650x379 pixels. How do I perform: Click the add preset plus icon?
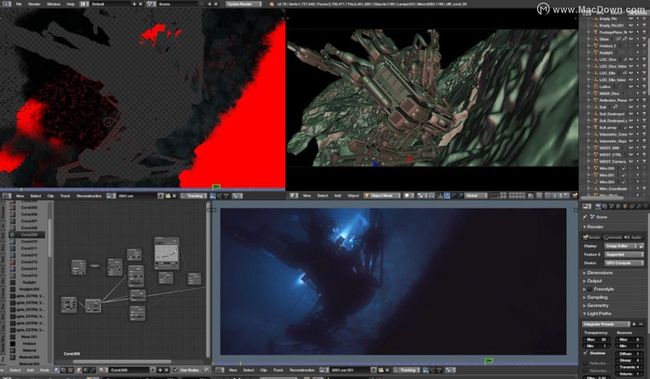[634, 324]
